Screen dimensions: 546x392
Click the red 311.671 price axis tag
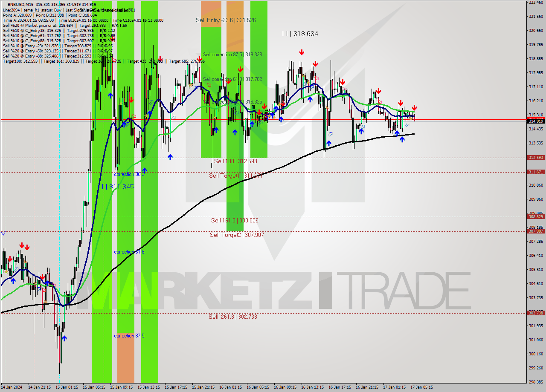[x=536, y=172]
